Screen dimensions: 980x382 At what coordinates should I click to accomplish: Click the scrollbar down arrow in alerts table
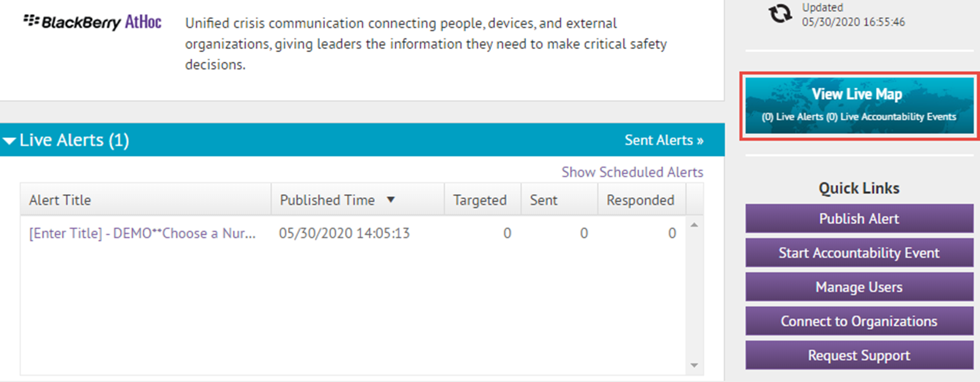click(694, 365)
